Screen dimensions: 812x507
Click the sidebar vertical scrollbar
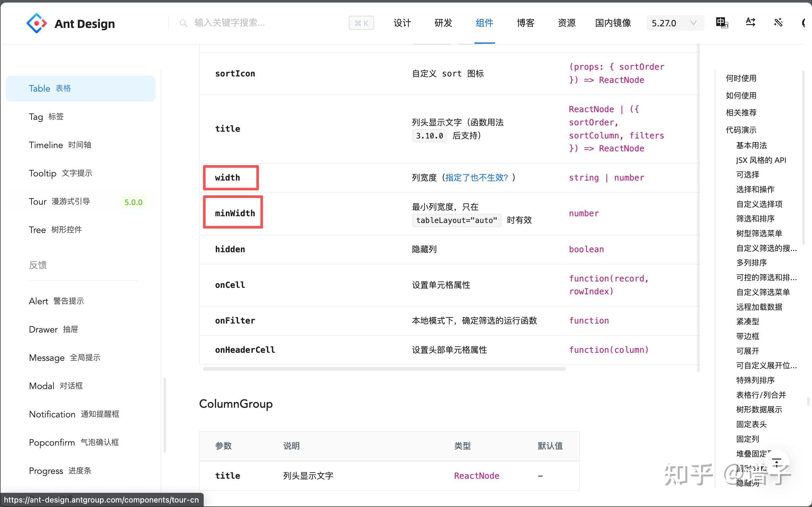(164, 415)
